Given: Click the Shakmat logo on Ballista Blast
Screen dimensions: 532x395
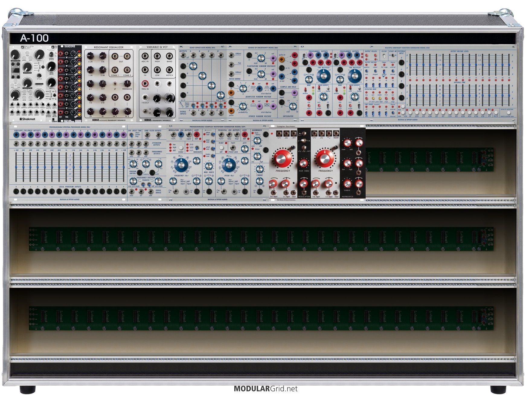Looking at the screenshot, I should [x=27, y=119].
